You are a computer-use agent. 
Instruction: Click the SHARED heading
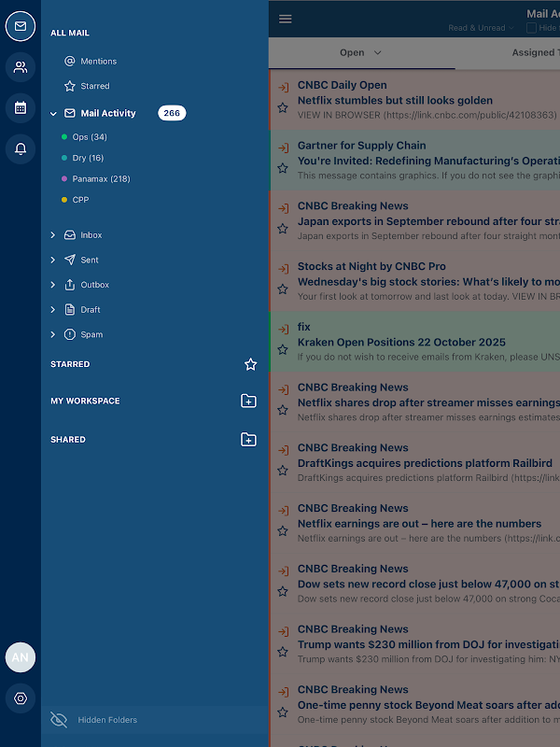pos(68,439)
